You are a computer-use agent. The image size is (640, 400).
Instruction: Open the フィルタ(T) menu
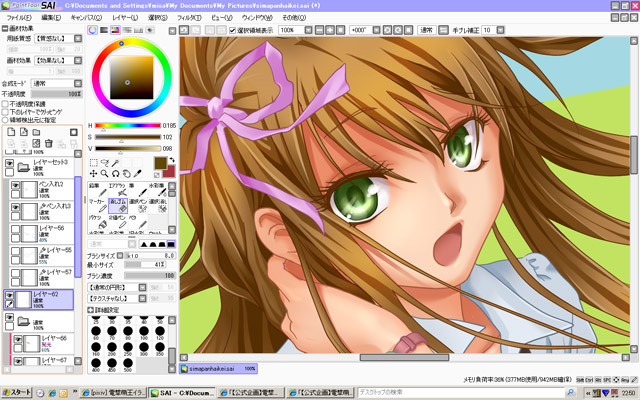pos(189,18)
